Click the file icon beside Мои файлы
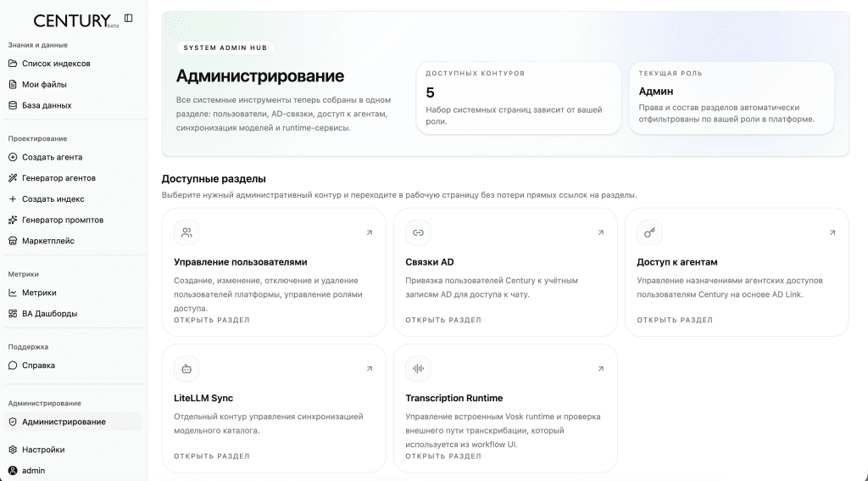This screenshot has width=868, height=481. click(13, 84)
